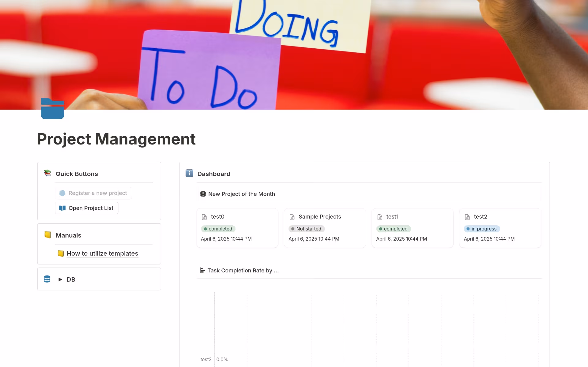Click the info icon beside Dashboard
The width and height of the screenshot is (588, 367).
(189, 173)
